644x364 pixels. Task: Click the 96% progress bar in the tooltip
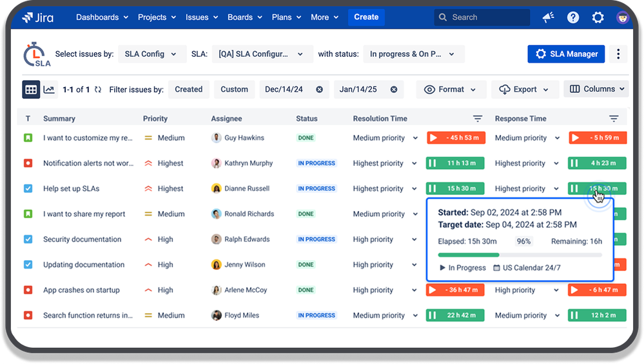[520, 255]
